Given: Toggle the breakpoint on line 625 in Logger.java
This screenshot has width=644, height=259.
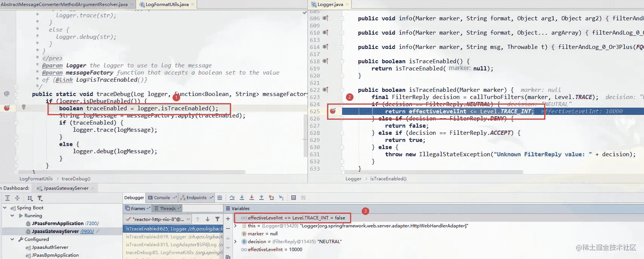Looking at the screenshot, I should (x=333, y=111).
